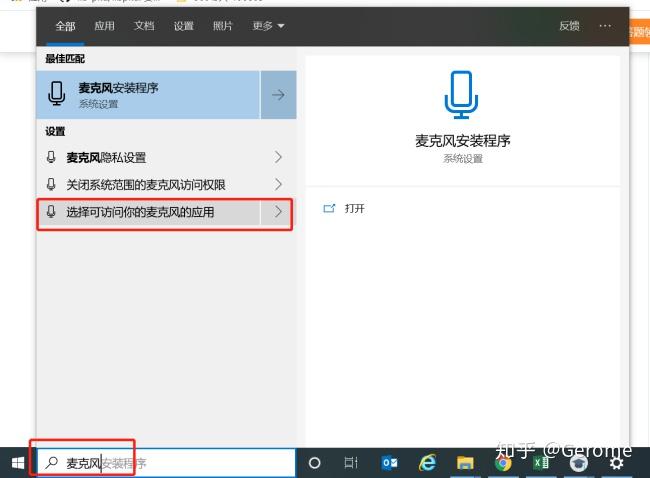Switch to the 应用 search tab
The width and height of the screenshot is (650, 478).
tap(104, 26)
